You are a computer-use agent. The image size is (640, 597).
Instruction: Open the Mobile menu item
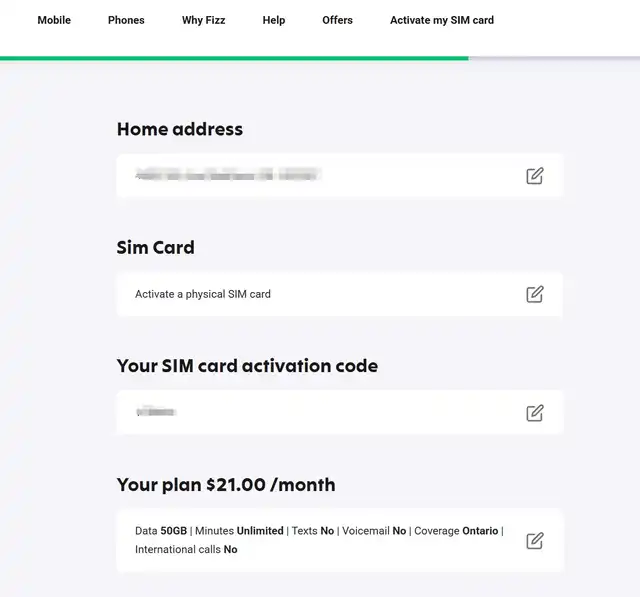(54, 20)
